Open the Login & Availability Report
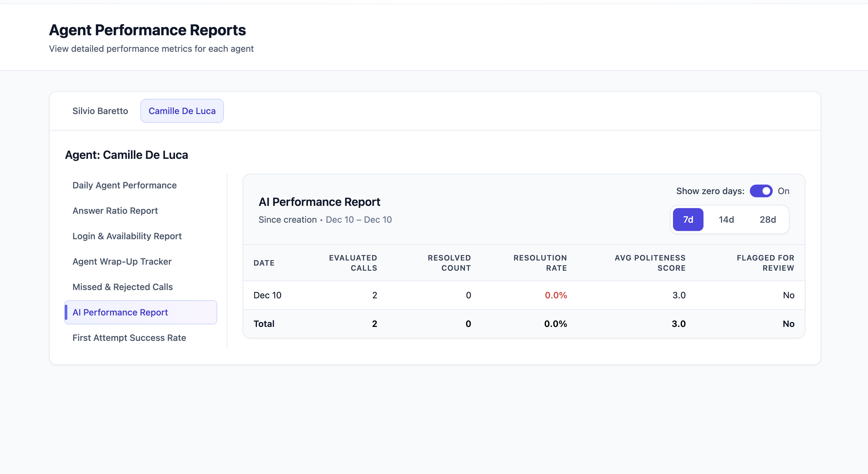The image size is (868, 474). tap(127, 236)
